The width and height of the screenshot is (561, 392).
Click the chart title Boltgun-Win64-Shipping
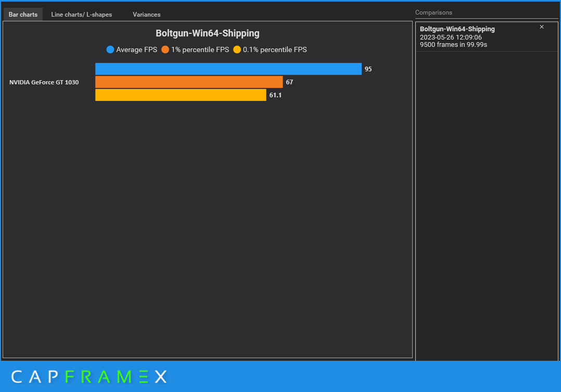[208, 33]
